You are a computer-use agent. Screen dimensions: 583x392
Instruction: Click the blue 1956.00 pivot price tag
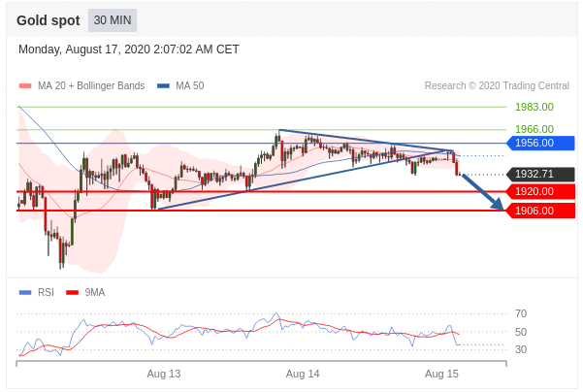point(541,143)
